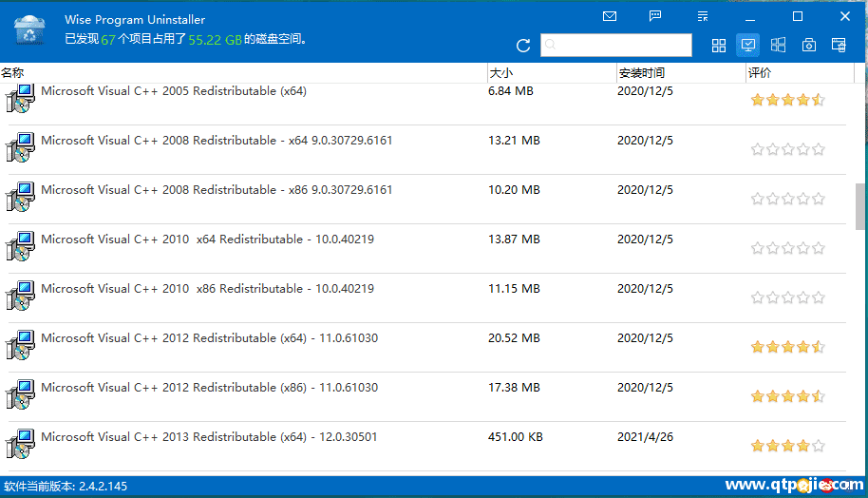
Task: Click the 6.84 MB size cell
Action: click(510, 91)
